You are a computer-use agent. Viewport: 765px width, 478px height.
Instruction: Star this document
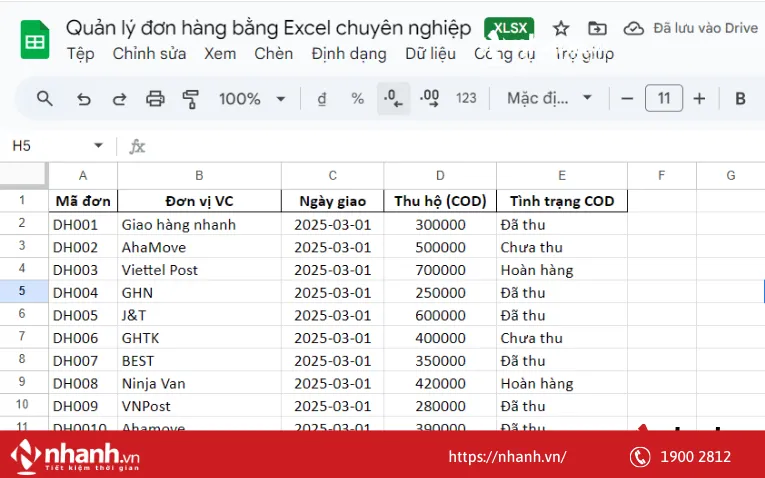pos(561,28)
